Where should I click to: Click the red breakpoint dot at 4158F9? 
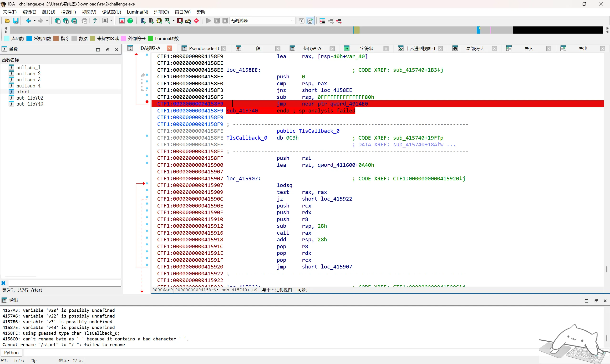coord(147,102)
